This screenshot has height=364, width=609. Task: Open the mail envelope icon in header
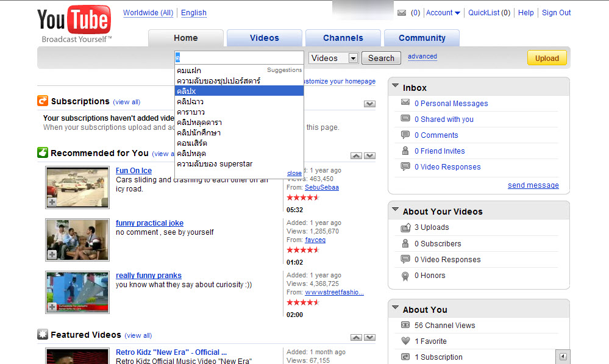click(x=402, y=13)
